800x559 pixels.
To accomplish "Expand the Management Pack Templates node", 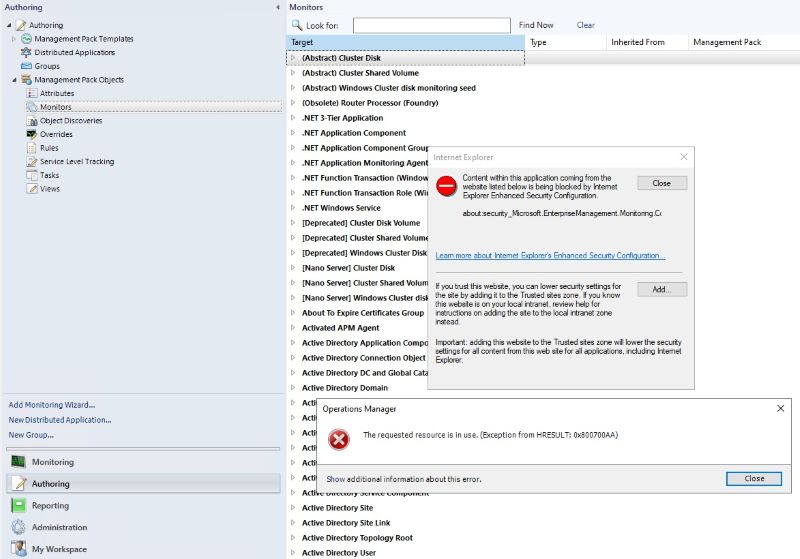I will point(14,39).
